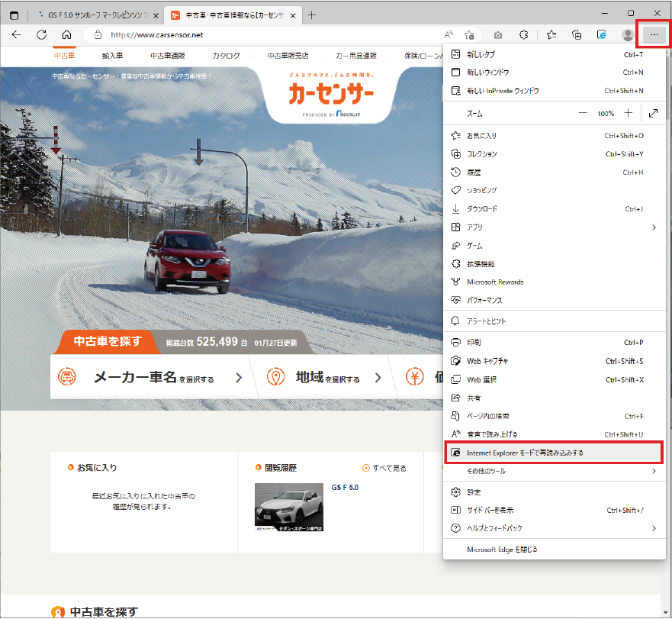Viewport: 672px width, 619px height.
Task: Open the user profile avatar
Action: click(x=628, y=35)
